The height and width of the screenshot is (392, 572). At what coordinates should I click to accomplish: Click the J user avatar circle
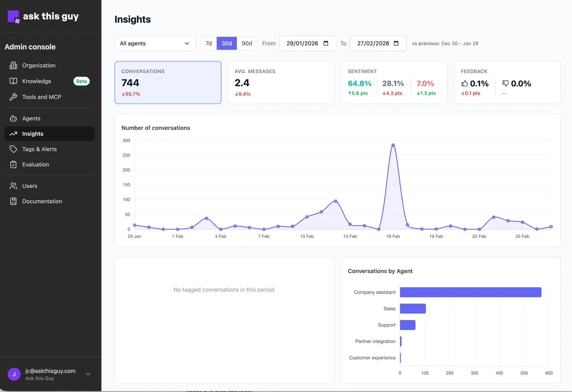pyautogui.click(x=14, y=374)
